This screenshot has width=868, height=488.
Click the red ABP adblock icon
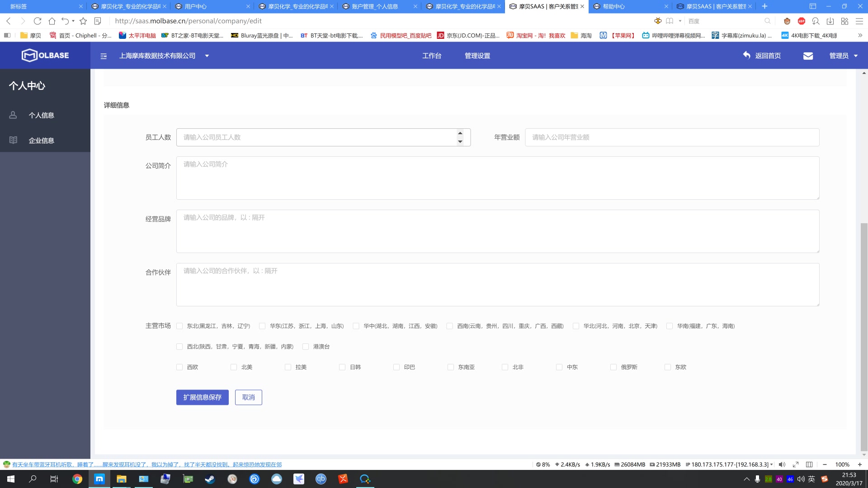(802, 21)
